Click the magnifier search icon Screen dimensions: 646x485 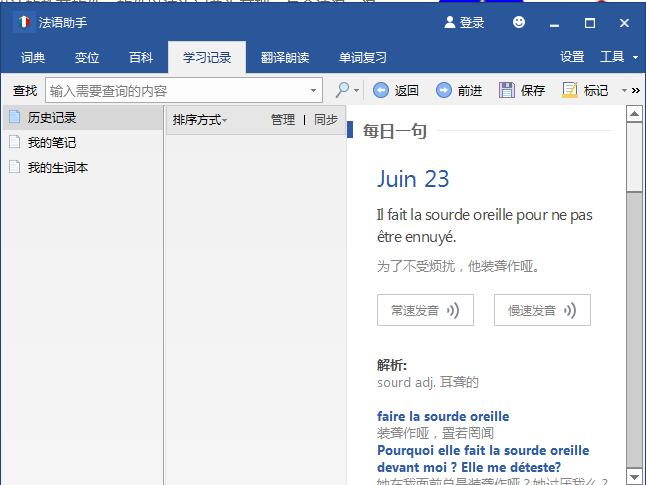[x=342, y=90]
